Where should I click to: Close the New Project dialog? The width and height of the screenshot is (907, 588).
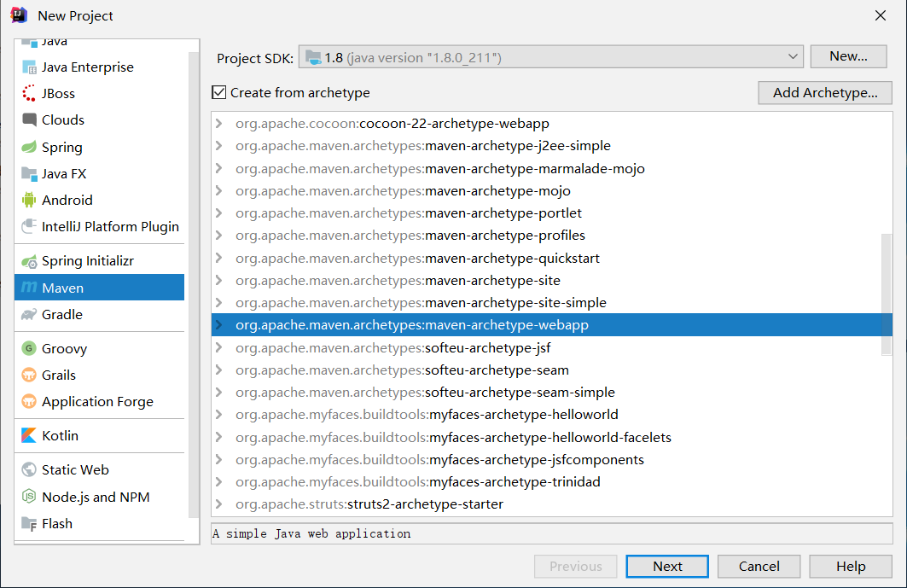coord(880,15)
